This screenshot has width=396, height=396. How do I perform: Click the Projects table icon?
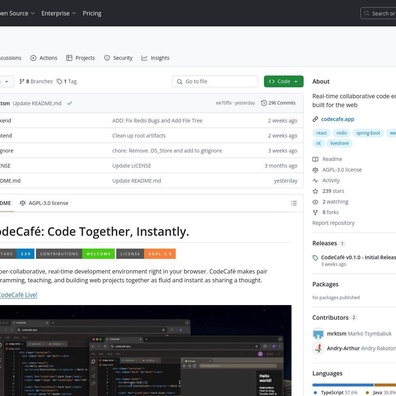click(69, 58)
